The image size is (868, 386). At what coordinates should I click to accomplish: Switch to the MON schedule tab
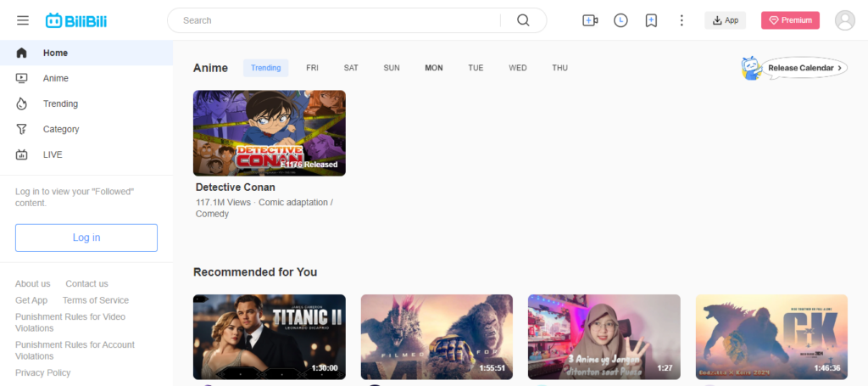tap(433, 68)
